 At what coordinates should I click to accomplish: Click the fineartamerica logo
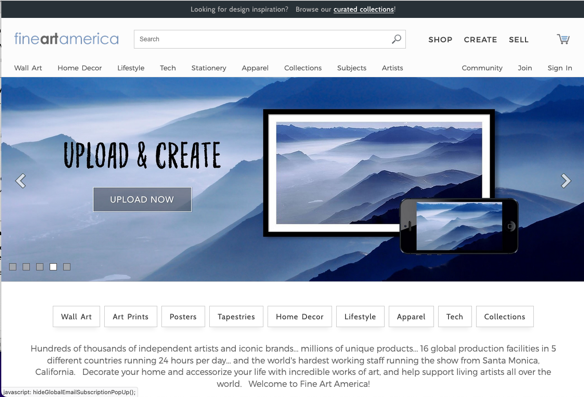[66, 39]
